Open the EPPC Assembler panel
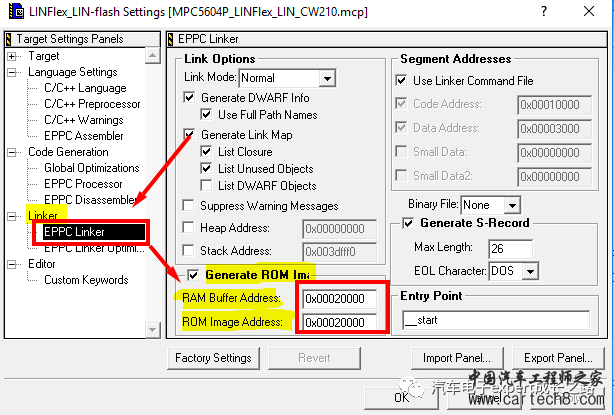The image size is (614, 415). click(x=83, y=136)
